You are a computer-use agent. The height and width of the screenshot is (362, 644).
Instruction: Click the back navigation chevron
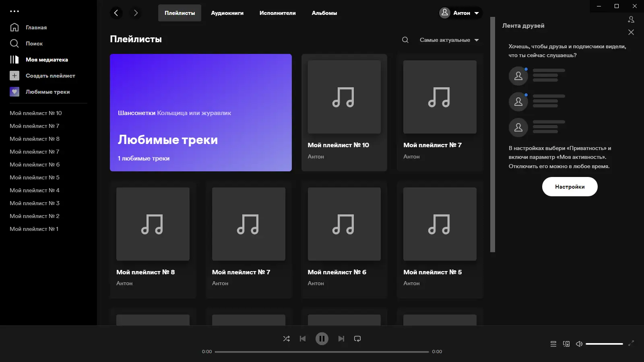(116, 13)
